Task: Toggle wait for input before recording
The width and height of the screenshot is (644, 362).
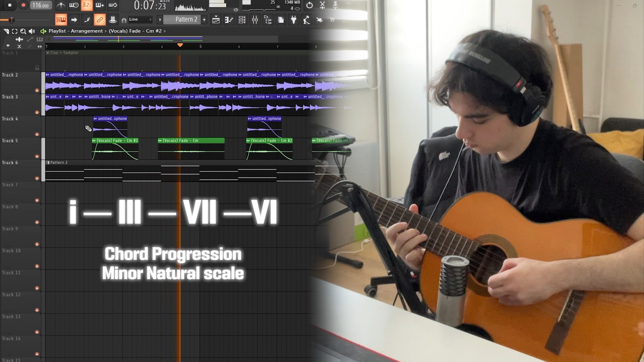Action: (74, 5)
